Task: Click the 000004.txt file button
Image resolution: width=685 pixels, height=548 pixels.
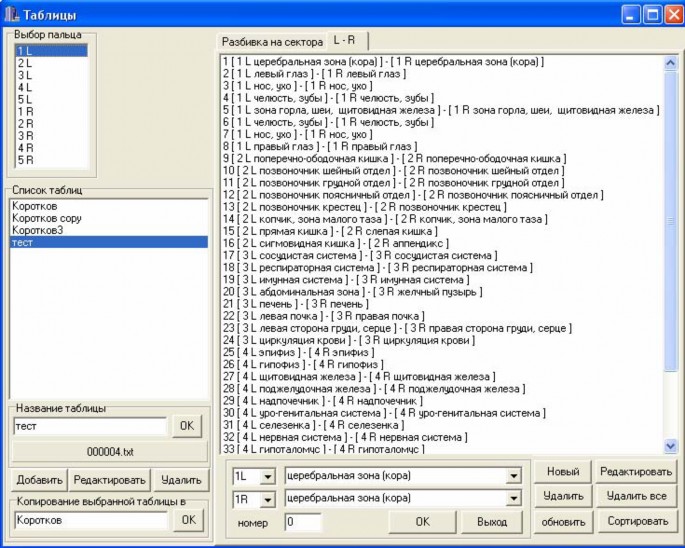Action: pyautogui.click(x=110, y=452)
